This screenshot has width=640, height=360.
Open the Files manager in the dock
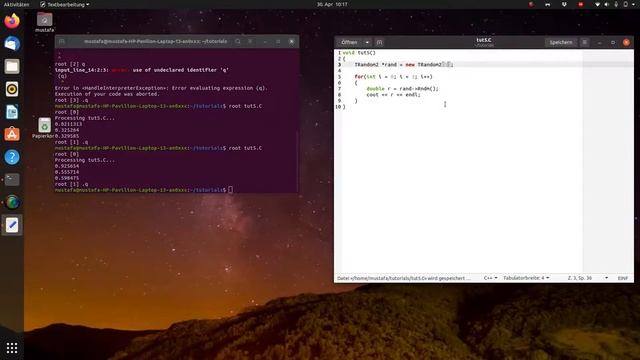pyautogui.click(x=12, y=66)
